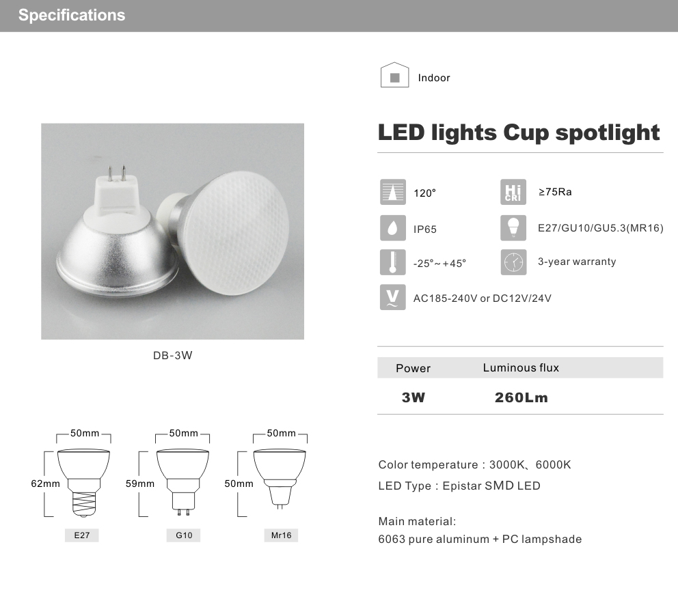Click the Specifications header bar

coord(339,16)
